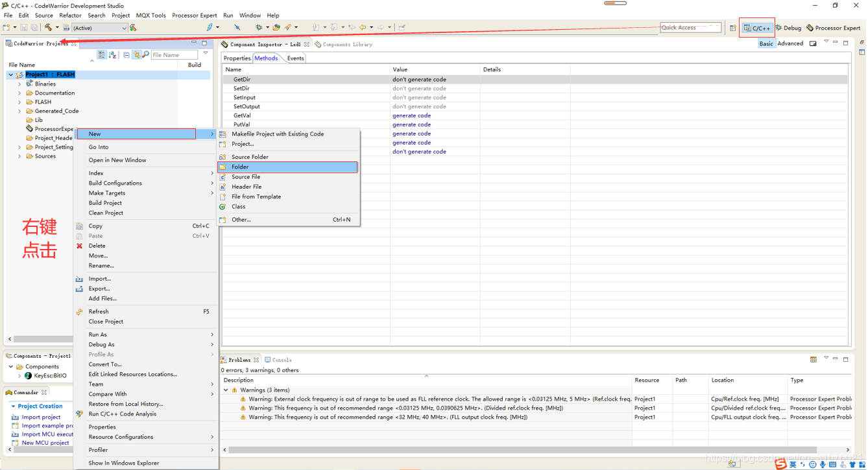868x470 pixels.
Task: Click the Save toolbar icon
Action: (x=24, y=28)
